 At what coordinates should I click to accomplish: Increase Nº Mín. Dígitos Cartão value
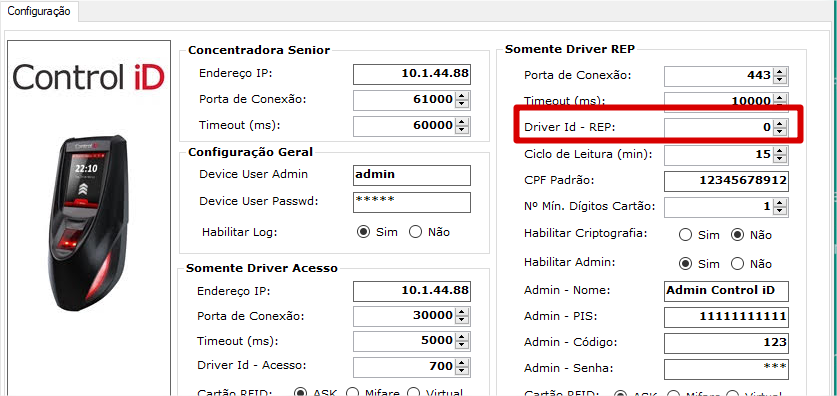781,202
